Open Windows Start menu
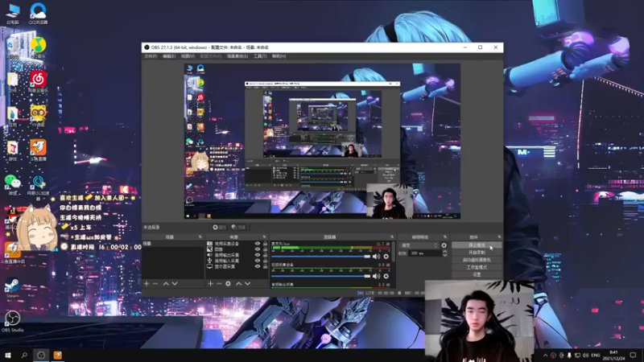Image resolution: width=644 pixels, height=362 pixels. [x=8, y=355]
